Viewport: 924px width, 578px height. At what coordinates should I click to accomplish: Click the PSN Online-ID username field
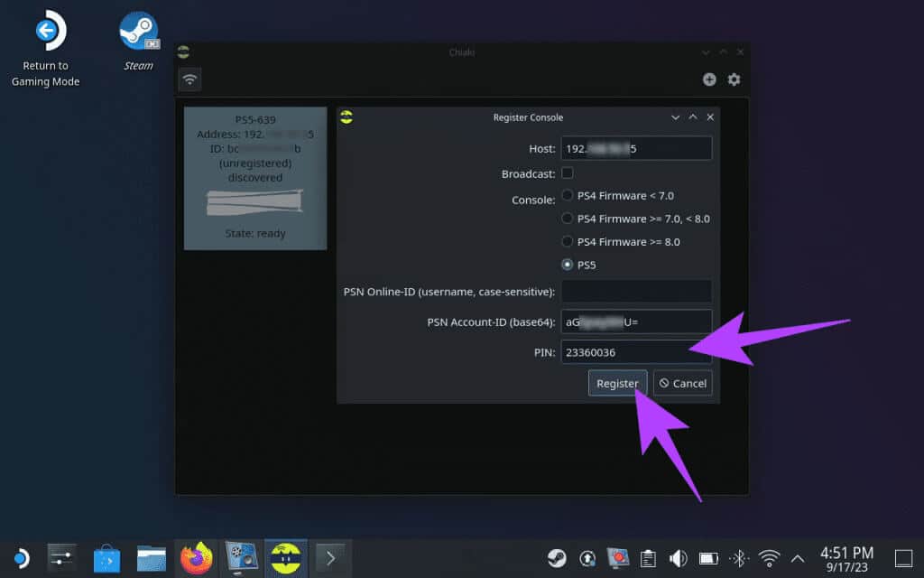tap(636, 292)
